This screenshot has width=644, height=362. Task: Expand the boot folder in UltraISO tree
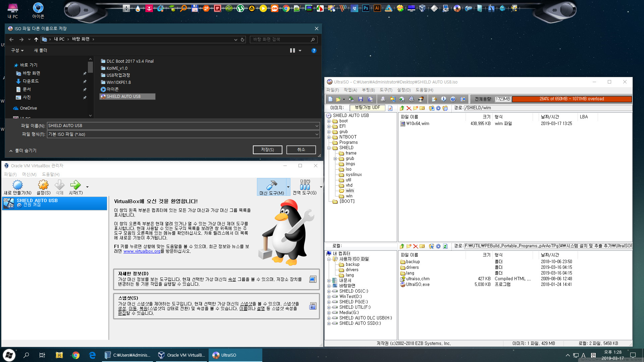point(329,121)
